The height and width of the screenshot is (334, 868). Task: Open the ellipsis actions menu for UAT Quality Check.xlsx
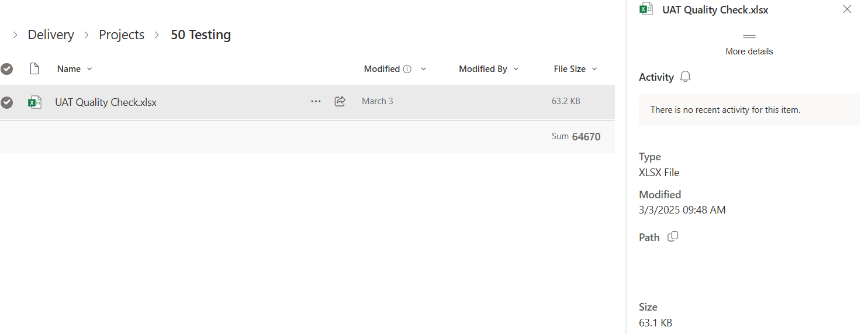[x=316, y=101]
